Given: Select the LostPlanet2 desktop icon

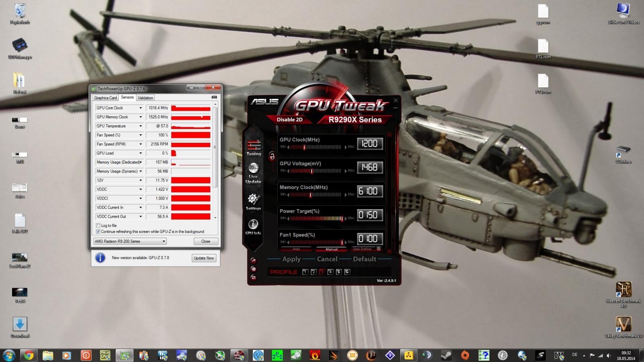Looking at the screenshot, I should coord(20,260).
